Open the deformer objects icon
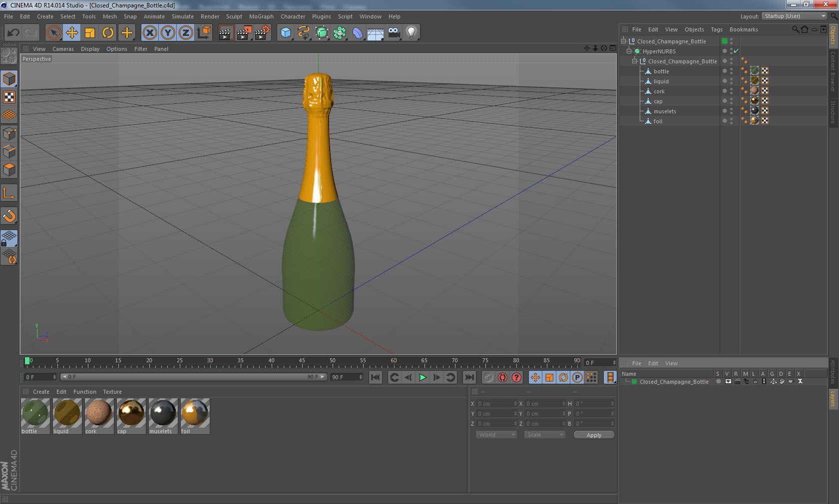The width and height of the screenshot is (839, 504). click(358, 33)
